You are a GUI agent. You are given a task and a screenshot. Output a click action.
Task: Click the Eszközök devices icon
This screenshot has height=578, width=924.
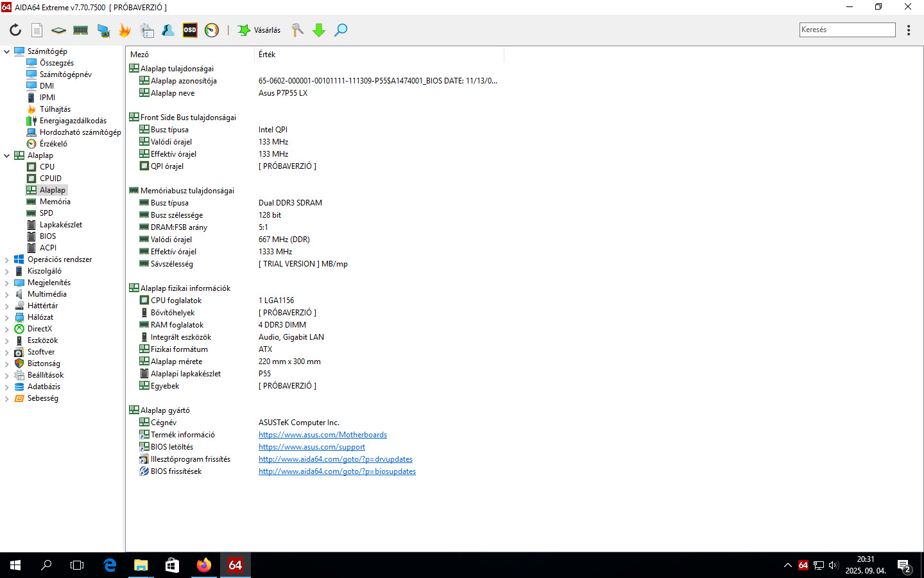click(19, 340)
